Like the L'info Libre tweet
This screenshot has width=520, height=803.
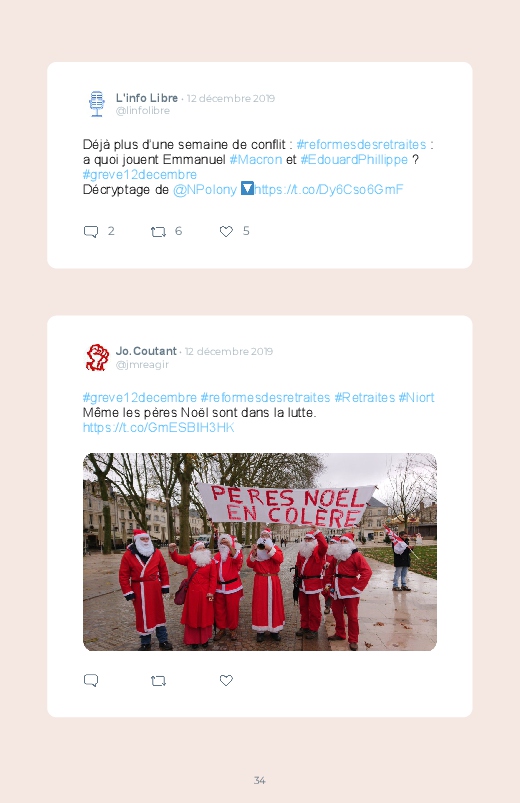point(226,231)
